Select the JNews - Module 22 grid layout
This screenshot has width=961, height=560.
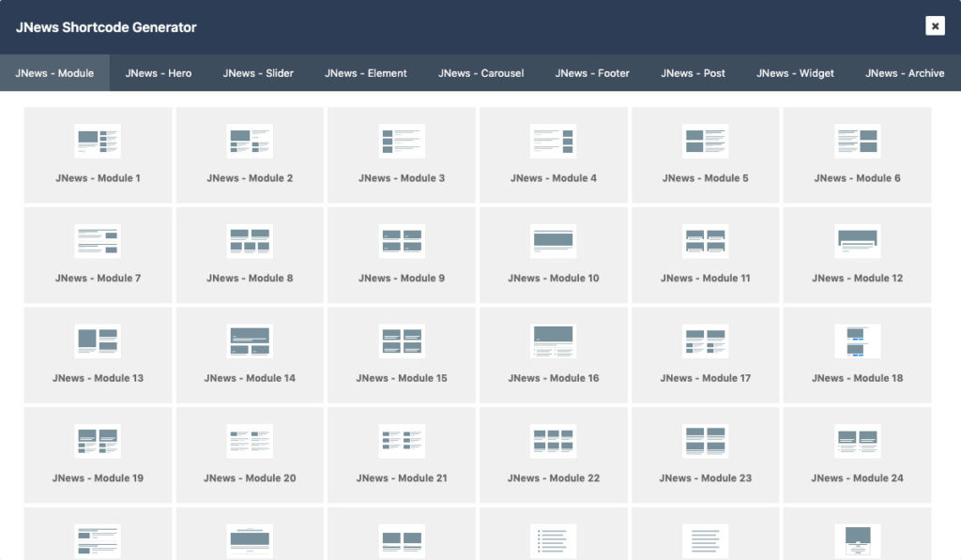pyautogui.click(x=554, y=454)
